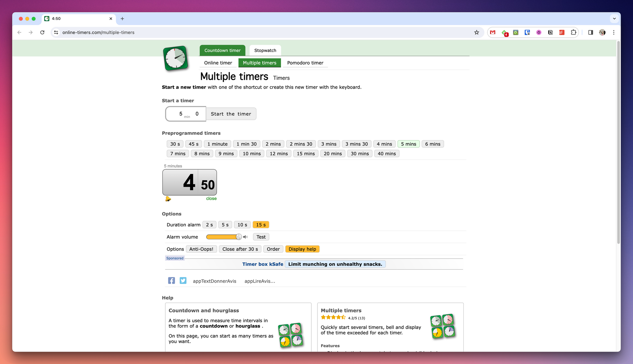633x364 pixels.
Task: Toggle the Display help option
Action: (302, 249)
